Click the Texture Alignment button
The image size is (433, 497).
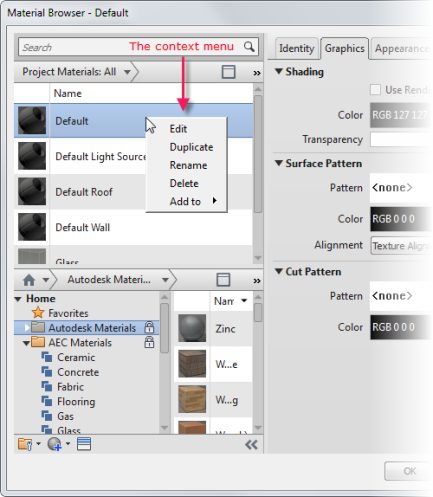[x=401, y=246]
